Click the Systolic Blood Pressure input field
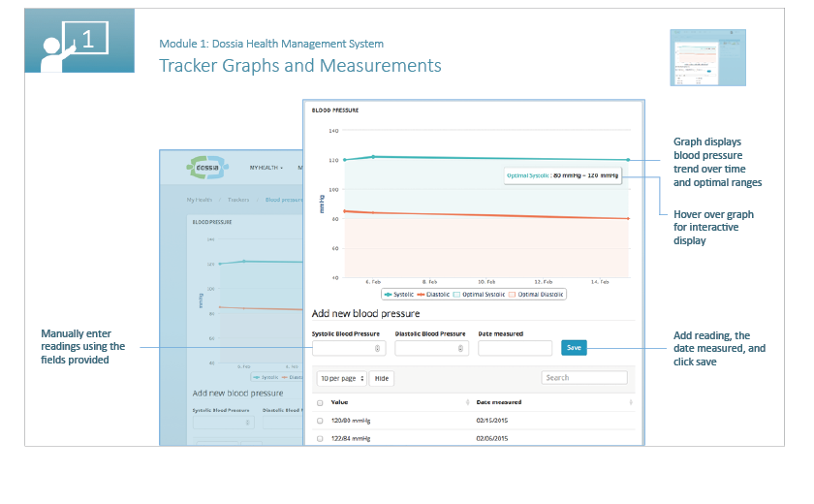Image resolution: width=814 pixels, height=504 pixels. pos(348,348)
